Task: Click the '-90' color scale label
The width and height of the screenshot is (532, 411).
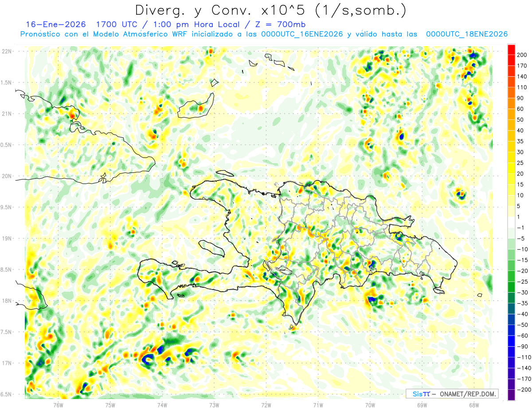Action: point(523,346)
